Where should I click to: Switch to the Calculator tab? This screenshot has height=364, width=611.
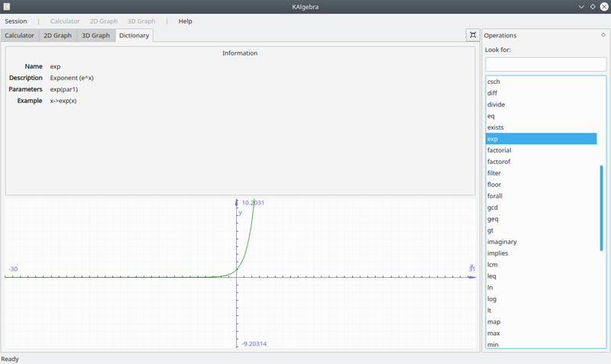[x=19, y=36]
